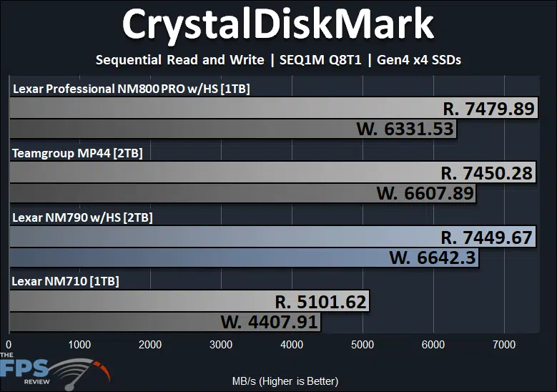The width and height of the screenshot is (557, 392).
Task: Click the axis tick label '2000'
Action: point(150,344)
